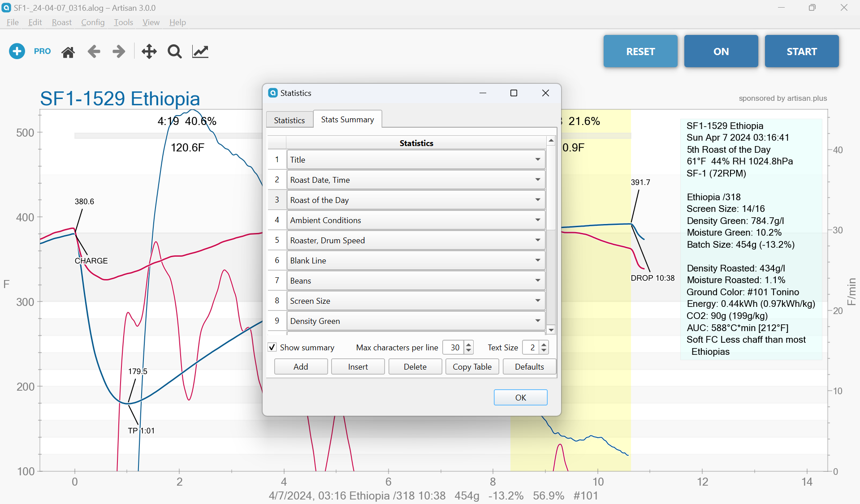Maximize the main Artisan window
Image resolution: width=860 pixels, height=504 pixels.
click(812, 8)
